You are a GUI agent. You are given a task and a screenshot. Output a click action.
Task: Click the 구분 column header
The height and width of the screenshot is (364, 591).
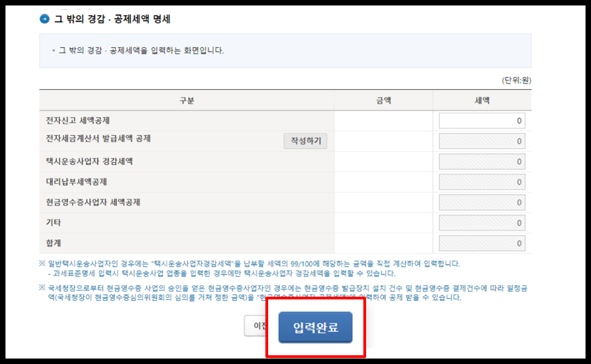(x=186, y=100)
